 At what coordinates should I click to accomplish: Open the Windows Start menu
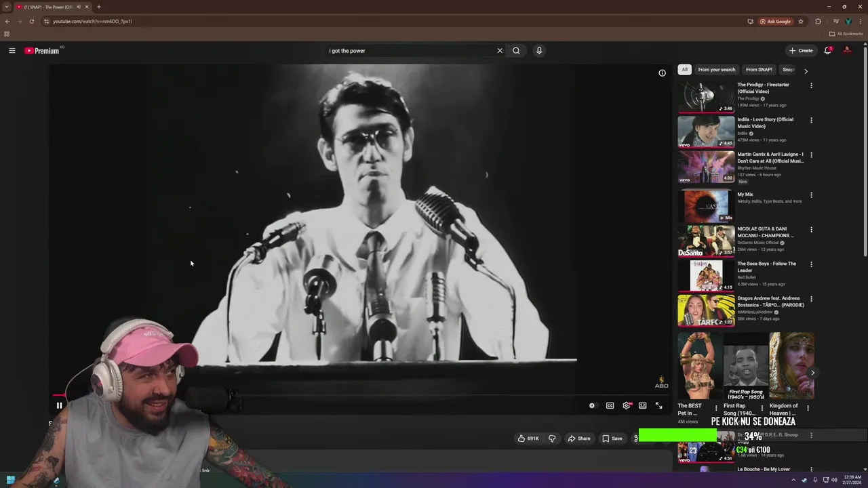tap(10, 480)
